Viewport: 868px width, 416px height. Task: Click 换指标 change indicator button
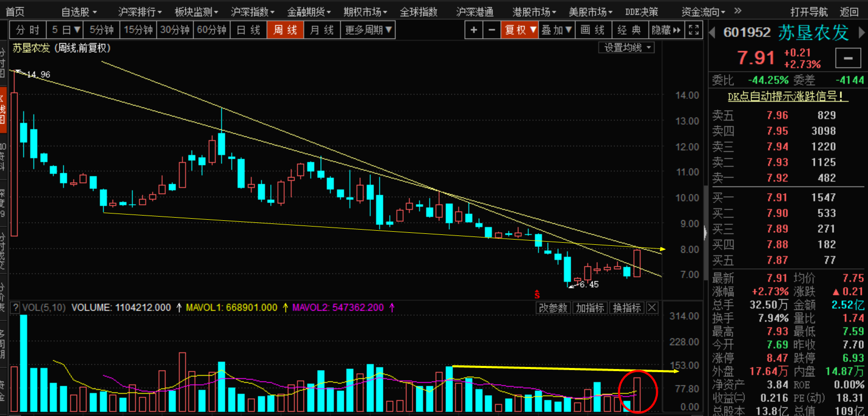coord(627,308)
